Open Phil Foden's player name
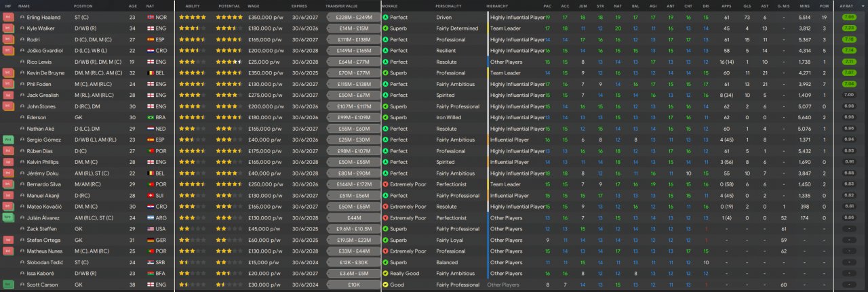The height and width of the screenshot is (292, 868). pyautogui.click(x=38, y=84)
